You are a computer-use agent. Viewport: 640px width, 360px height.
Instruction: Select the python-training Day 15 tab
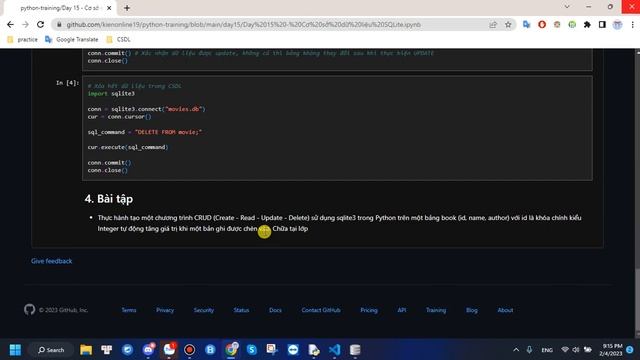(x=60, y=8)
